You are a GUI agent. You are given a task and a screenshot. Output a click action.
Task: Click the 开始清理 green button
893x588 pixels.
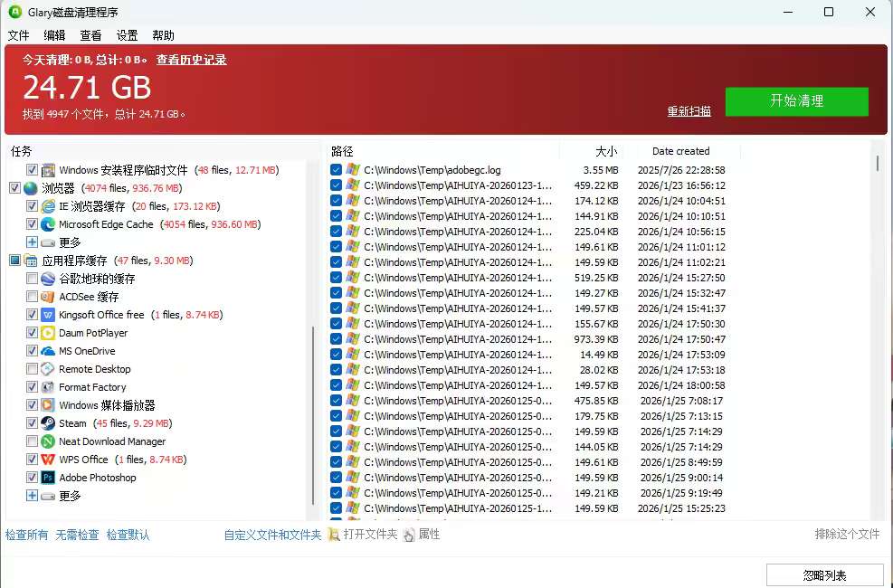point(796,101)
